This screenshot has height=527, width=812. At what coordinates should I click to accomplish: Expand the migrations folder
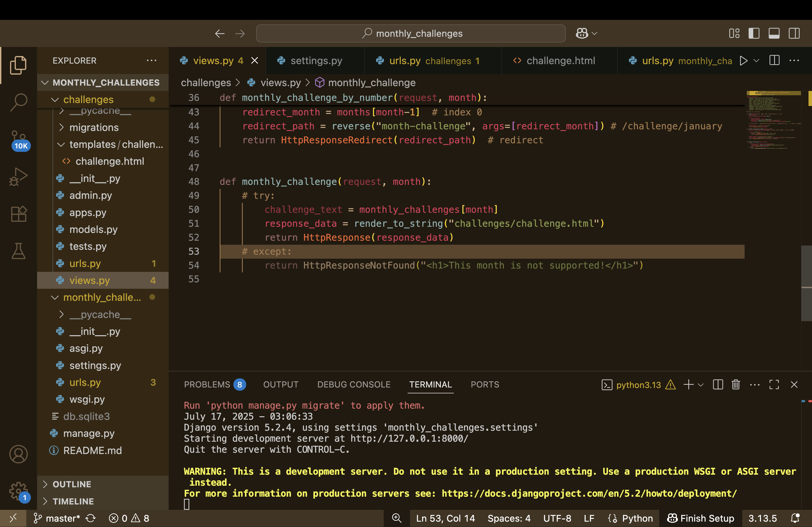[x=103, y=127]
